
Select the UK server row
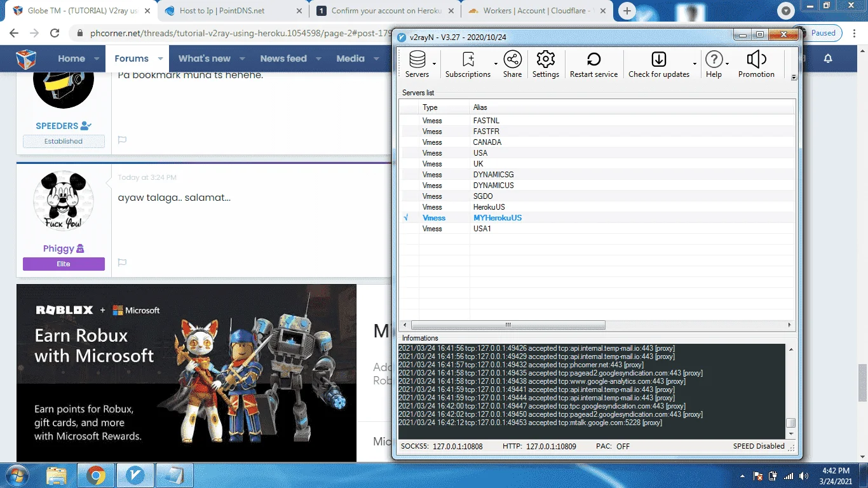click(597, 164)
